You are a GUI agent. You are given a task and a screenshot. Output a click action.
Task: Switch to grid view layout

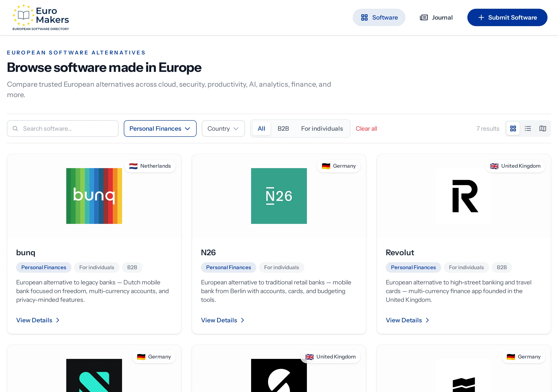click(x=513, y=128)
